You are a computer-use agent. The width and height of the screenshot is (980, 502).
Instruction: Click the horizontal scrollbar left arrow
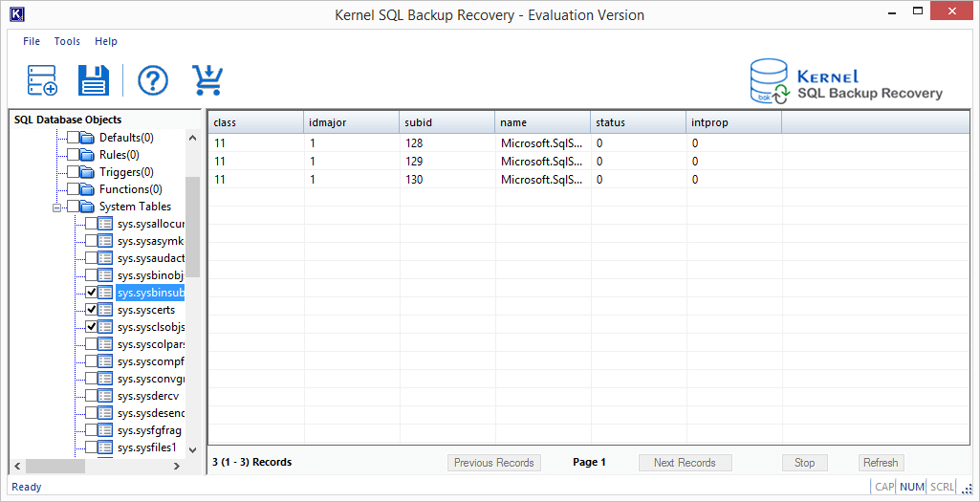click(x=17, y=466)
